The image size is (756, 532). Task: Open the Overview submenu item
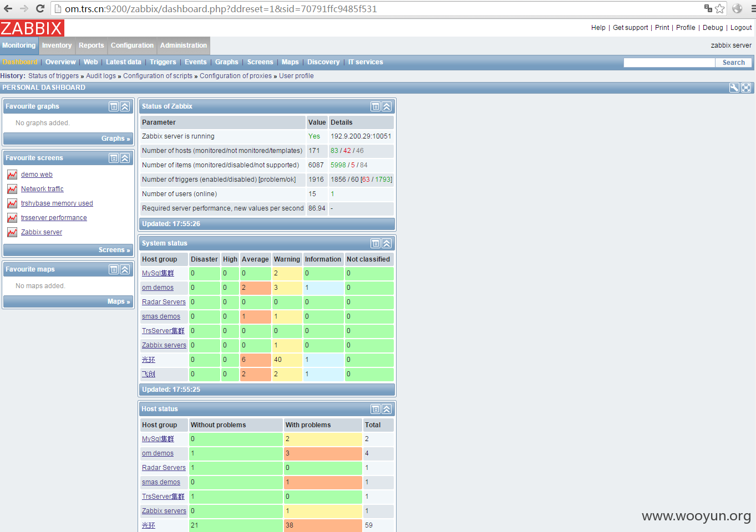tap(60, 62)
